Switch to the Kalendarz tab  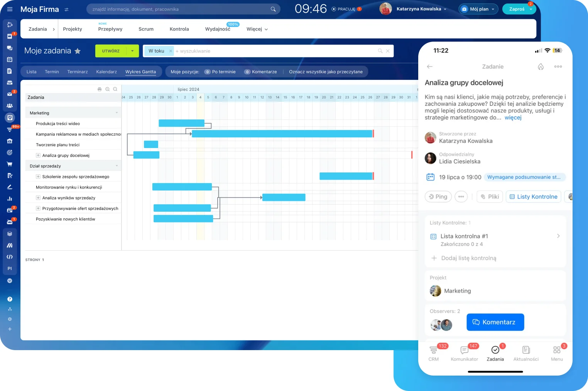click(106, 71)
